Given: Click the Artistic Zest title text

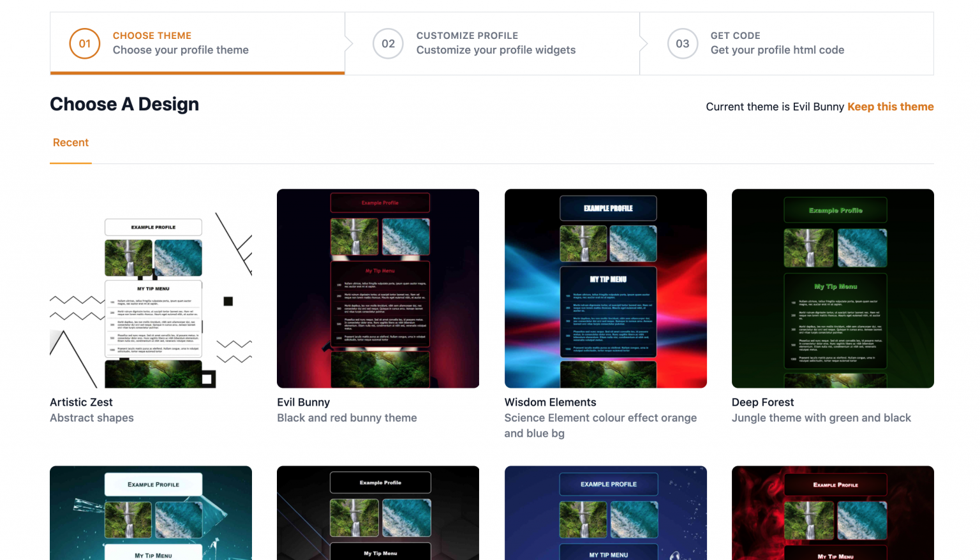Looking at the screenshot, I should 81,402.
